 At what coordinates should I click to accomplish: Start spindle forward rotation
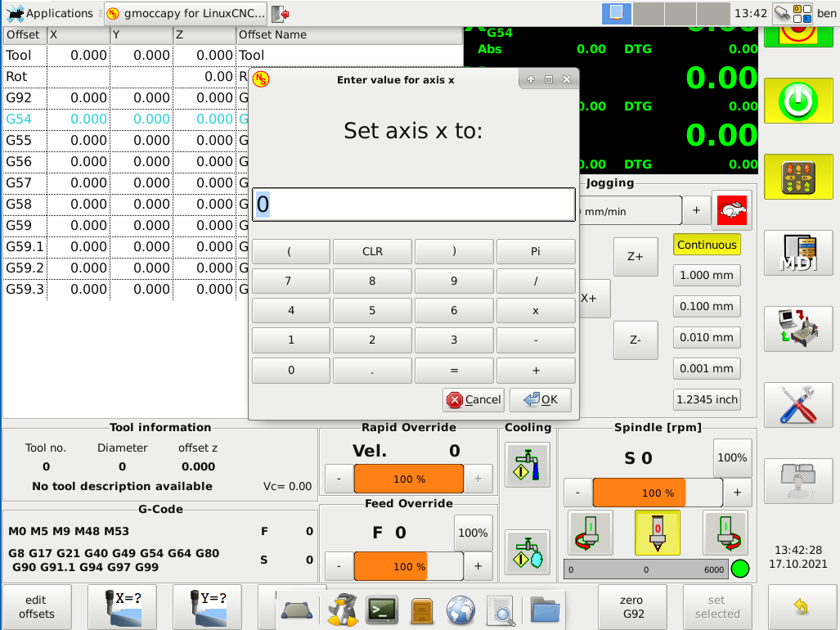pos(725,533)
